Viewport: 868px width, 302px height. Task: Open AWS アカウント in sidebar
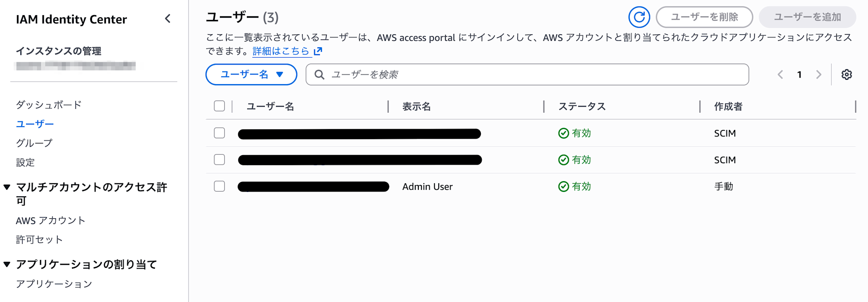(x=50, y=221)
